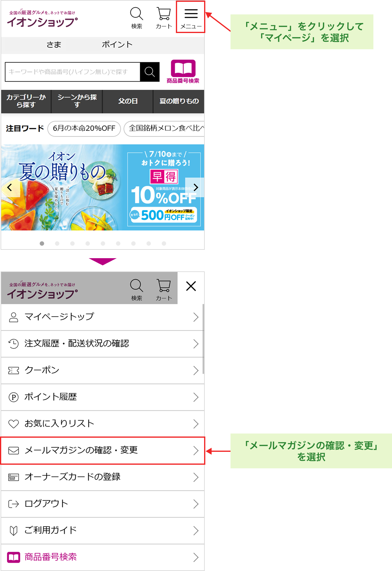
Task: Expand 商品番号検索 row chevron
Action: (196, 557)
